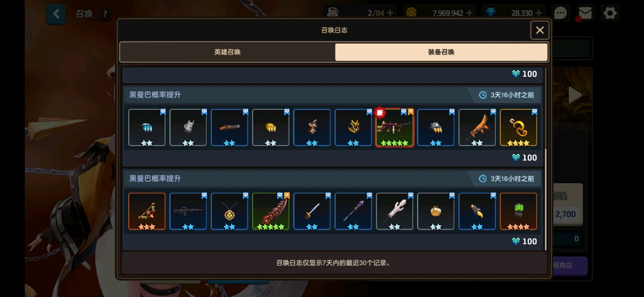Image resolution: width=644 pixels, height=297 pixels.
Task: Select the orange feather blade item
Action: tap(477, 128)
